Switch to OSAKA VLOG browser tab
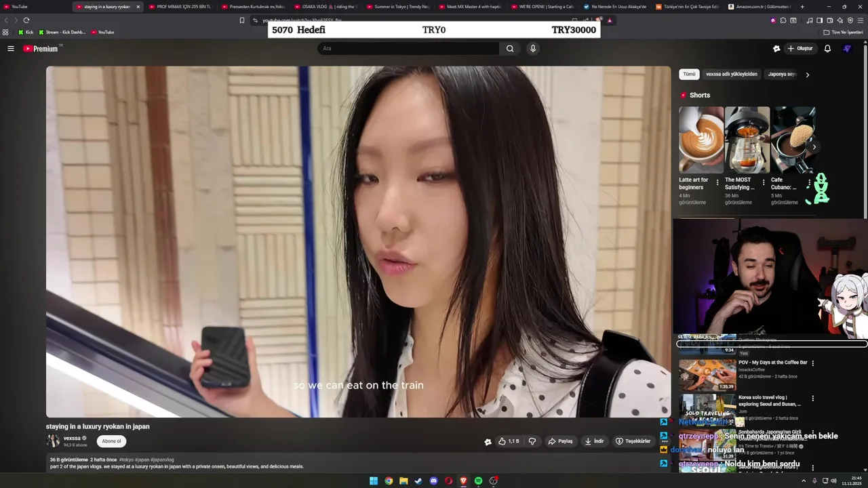The image size is (868, 488). click(x=325, y=7)
